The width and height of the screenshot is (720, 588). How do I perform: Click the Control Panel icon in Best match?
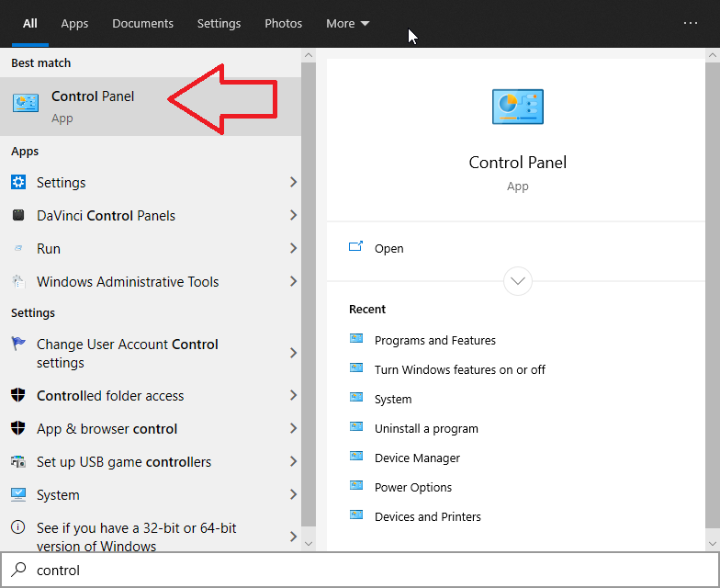[26, 105]
